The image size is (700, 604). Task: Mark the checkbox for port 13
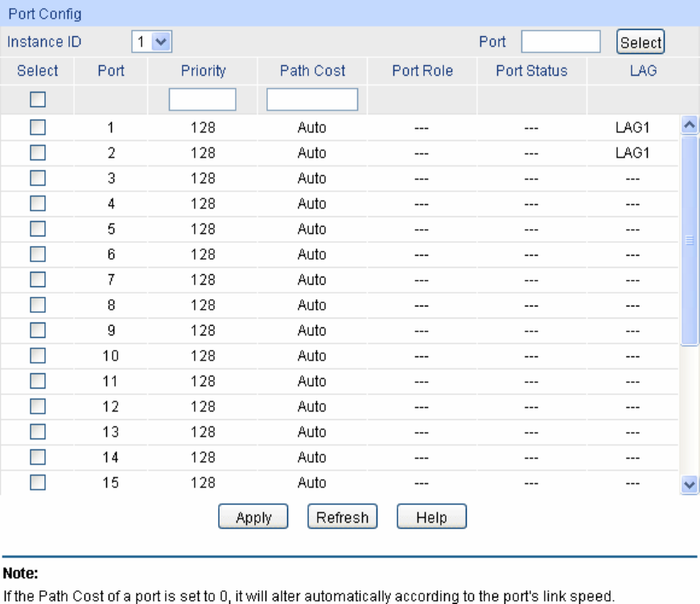(38, 432)
